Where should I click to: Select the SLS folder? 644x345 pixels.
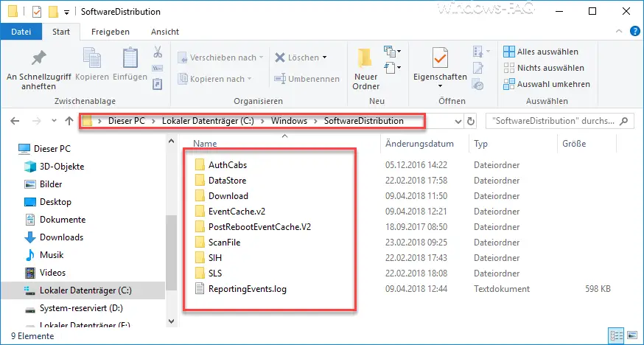pos(215,273)
